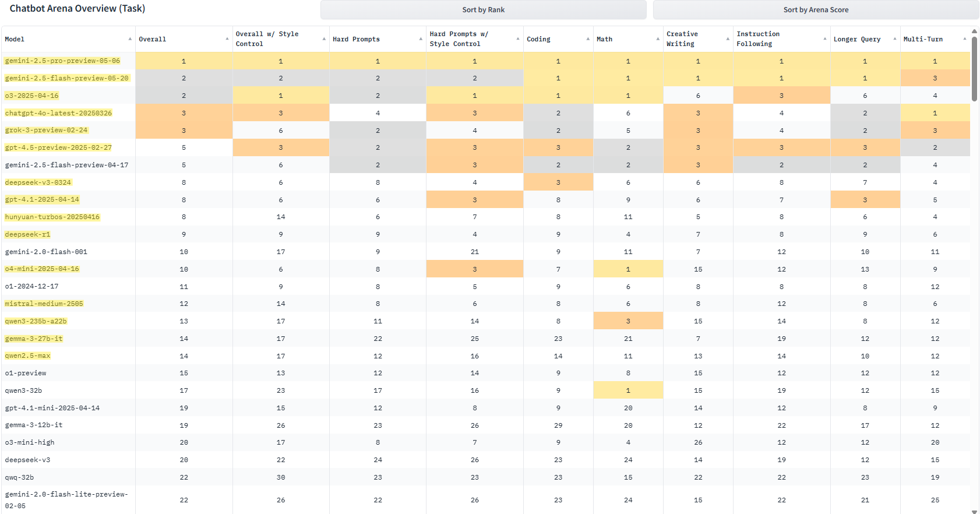The width and height of the screenshot is (980, 514).
Task: Select deepseek-v3-0324 model name
Action: (38, 182)
